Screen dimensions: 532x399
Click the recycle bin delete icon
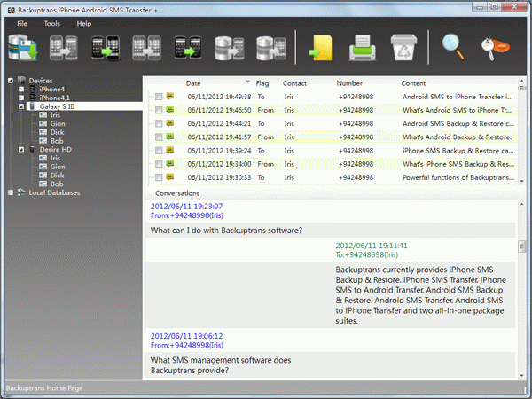point(403,47)
